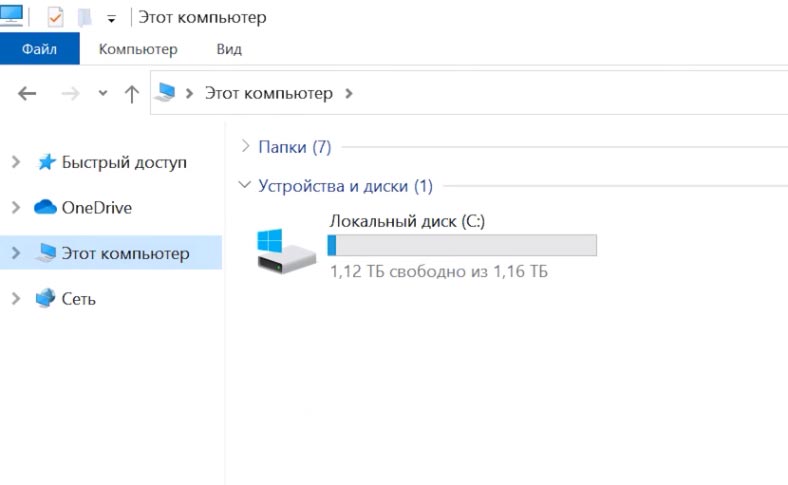788x485 pixels.
Task: Click the New folder icon in title bar
Action: point(85,18)
